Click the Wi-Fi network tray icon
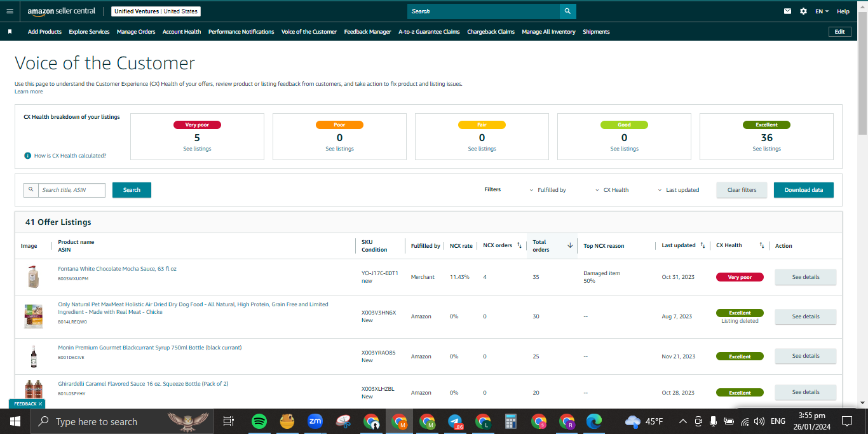Screen dimensions: 868x434 point(744,421)
